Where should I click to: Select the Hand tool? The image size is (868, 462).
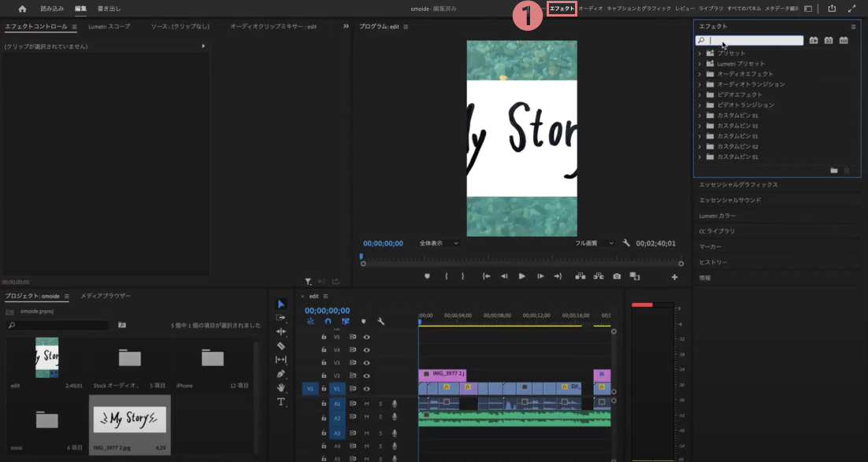click(x=280, y=387)
